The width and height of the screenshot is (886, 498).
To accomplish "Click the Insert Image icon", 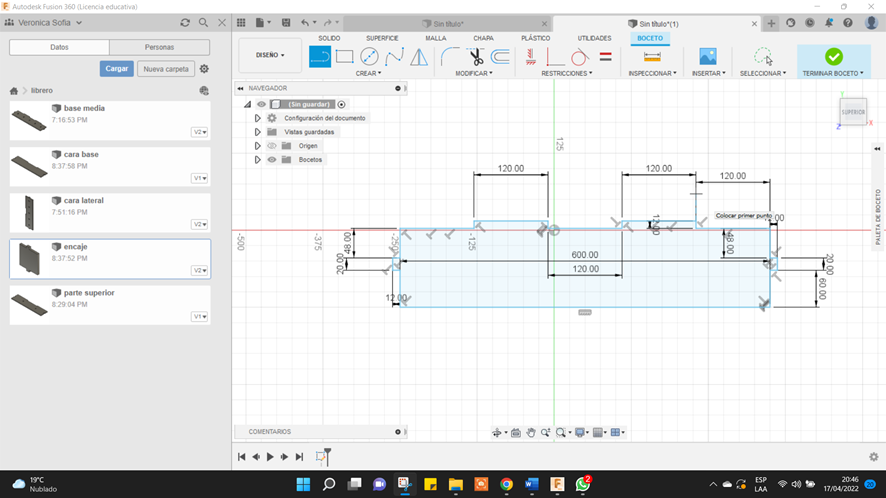I will coord(707,57).
